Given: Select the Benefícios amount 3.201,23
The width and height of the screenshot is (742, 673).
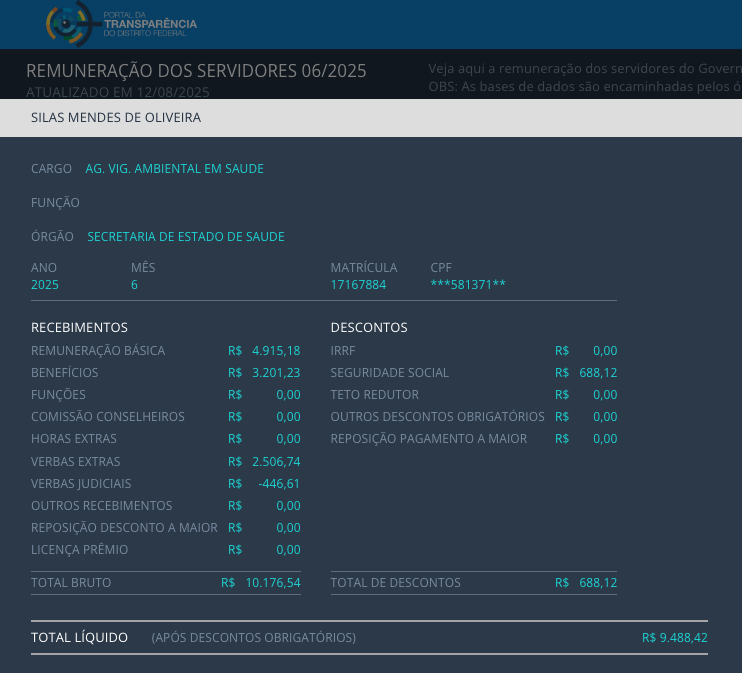Looking at the screenshot, I should click(x=275, y=373).
